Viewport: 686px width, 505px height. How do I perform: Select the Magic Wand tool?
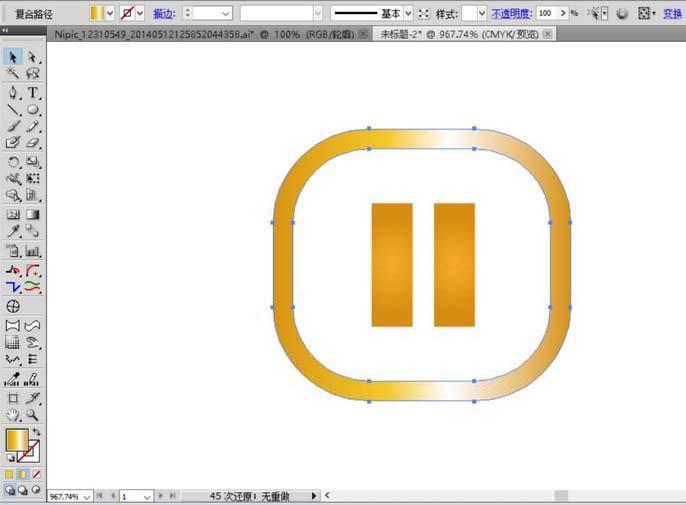[x=13, y=74]
